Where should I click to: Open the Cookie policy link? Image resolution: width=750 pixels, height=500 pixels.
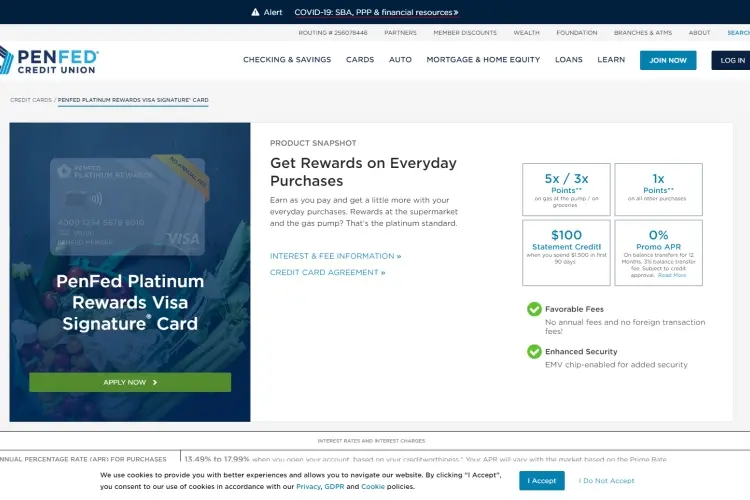[x=373, y=487]
